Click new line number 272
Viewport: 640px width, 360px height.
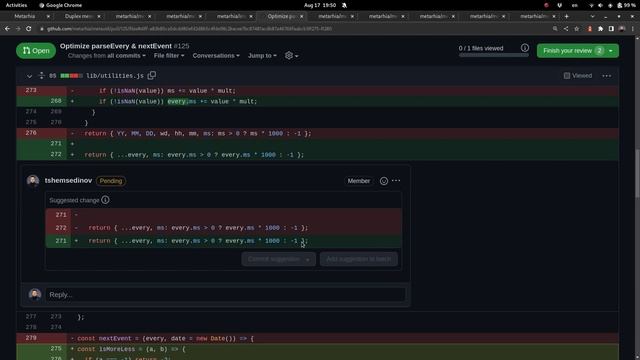pos(56,155)
